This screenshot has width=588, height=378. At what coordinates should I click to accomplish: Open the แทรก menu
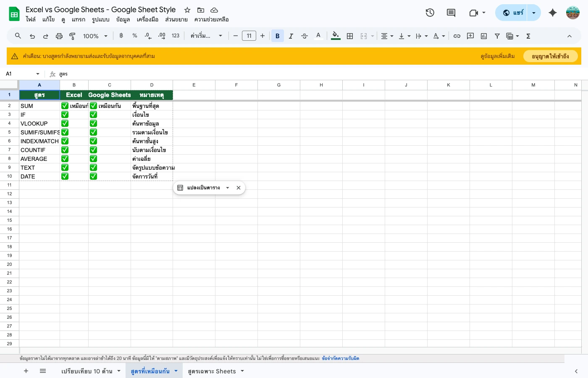(79, 19)
